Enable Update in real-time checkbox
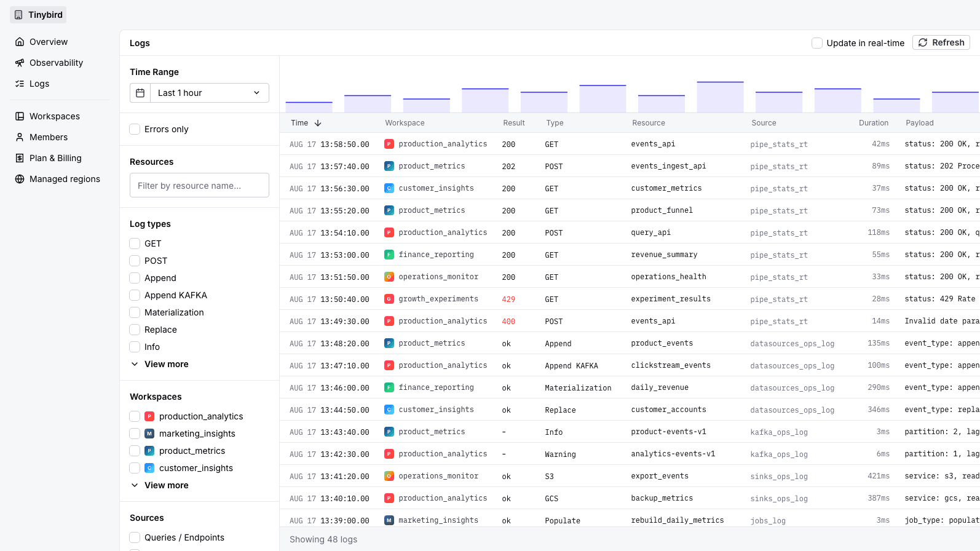 tap(817, 43)
